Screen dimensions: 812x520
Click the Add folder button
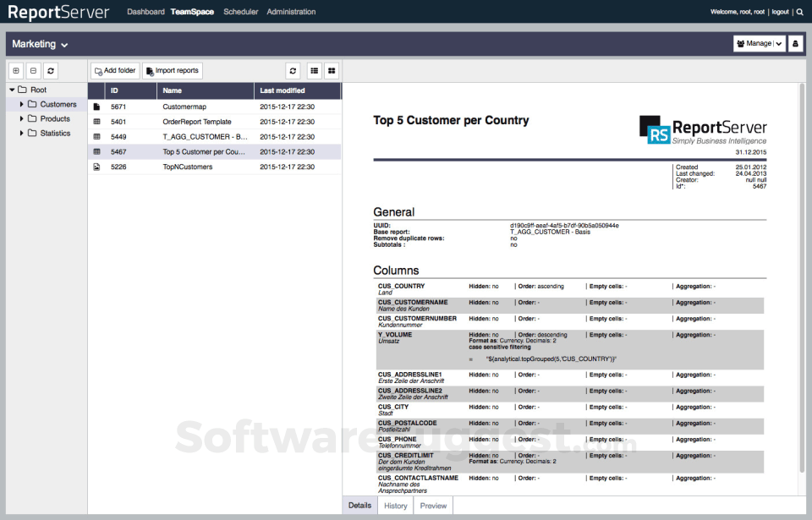[114, 70]
